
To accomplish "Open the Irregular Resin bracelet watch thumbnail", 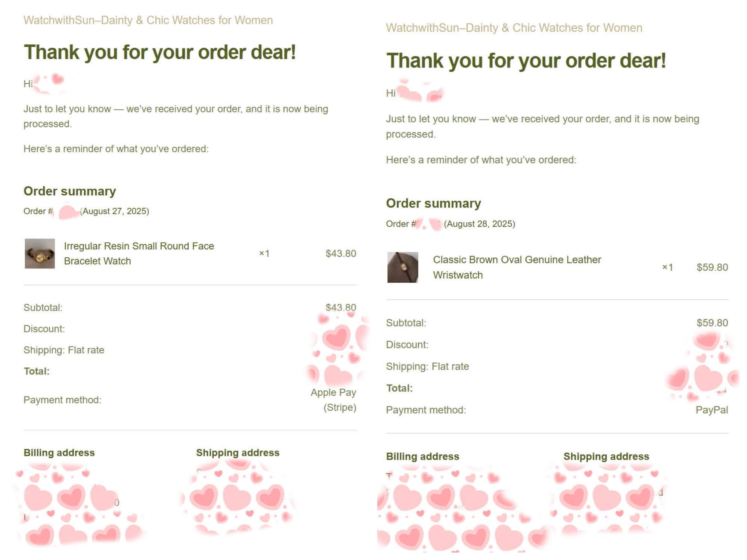I will (x=40, y=253).
